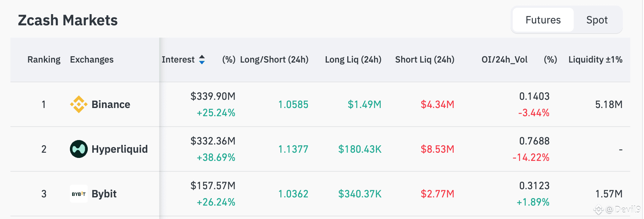Click the Hyperliquid exchange logo icon
The image size is (644, 219).
(79, 149)
